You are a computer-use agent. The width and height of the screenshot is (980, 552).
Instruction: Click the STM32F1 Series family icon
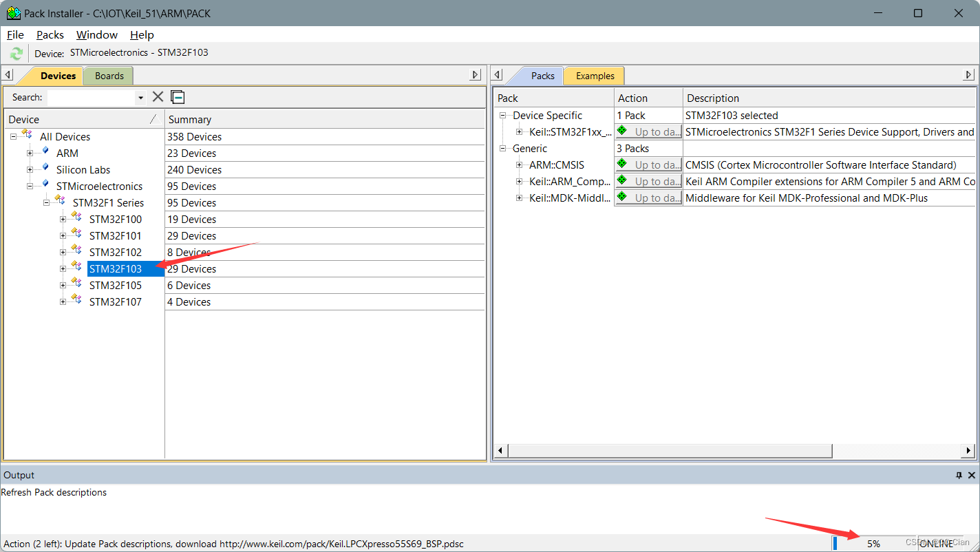[x=61, y=200]
